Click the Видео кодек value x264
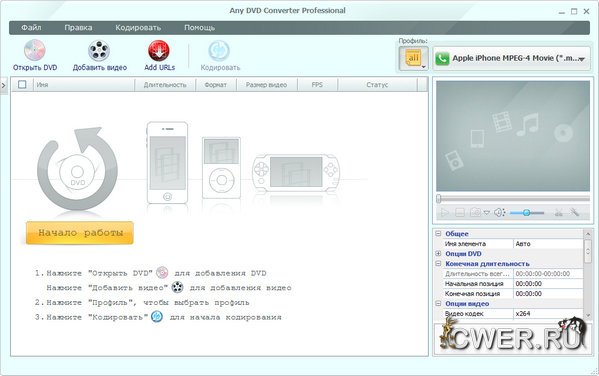The width and height of the screenshot is (599, 376). [548, 313]
